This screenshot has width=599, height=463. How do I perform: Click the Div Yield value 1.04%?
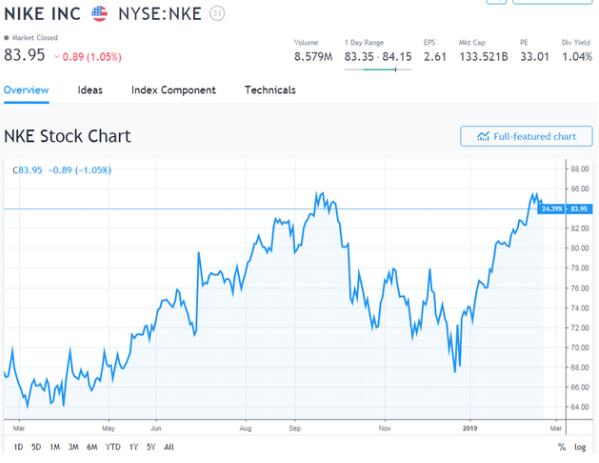point(577,57)
